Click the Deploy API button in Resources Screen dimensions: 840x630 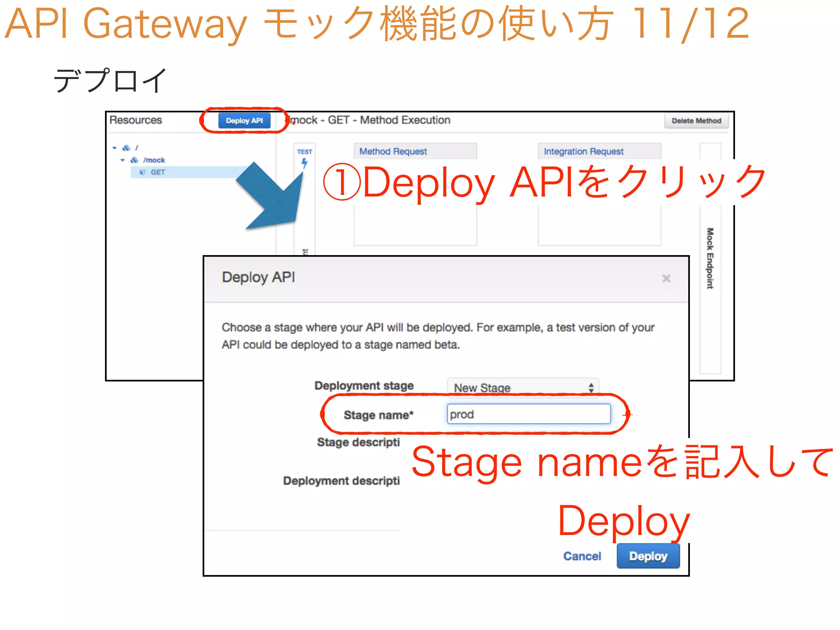[x=244, y=121]
